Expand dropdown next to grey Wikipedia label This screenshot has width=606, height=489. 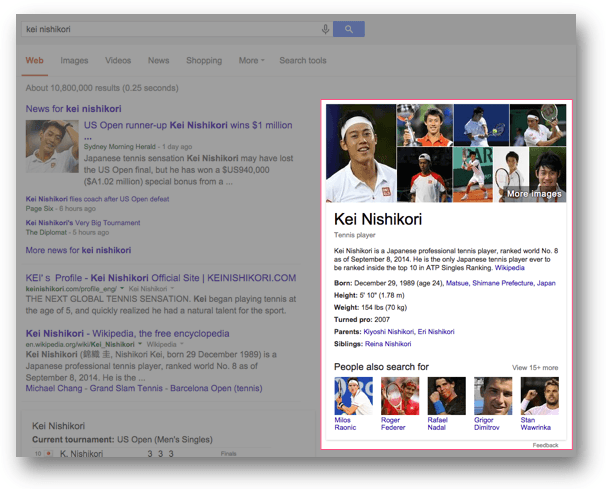(x=181, y=344)
